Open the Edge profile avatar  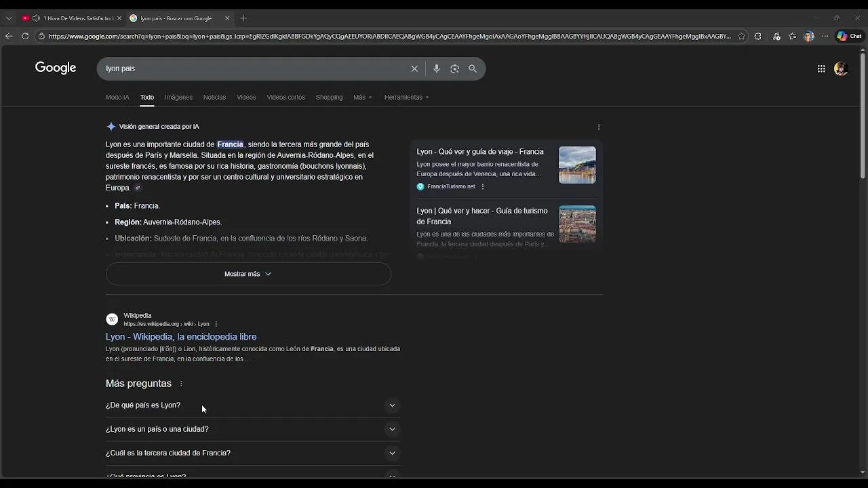pos(808,37)
